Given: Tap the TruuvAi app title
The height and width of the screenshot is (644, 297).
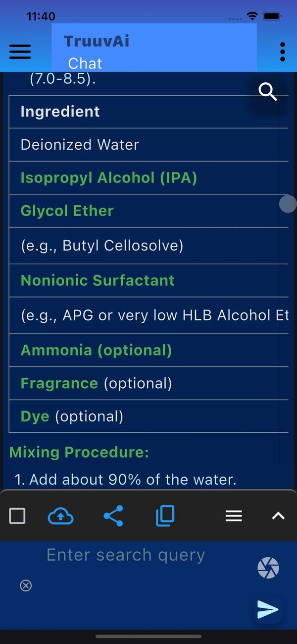Looking at the screenshot, I should tap(97, 41).
